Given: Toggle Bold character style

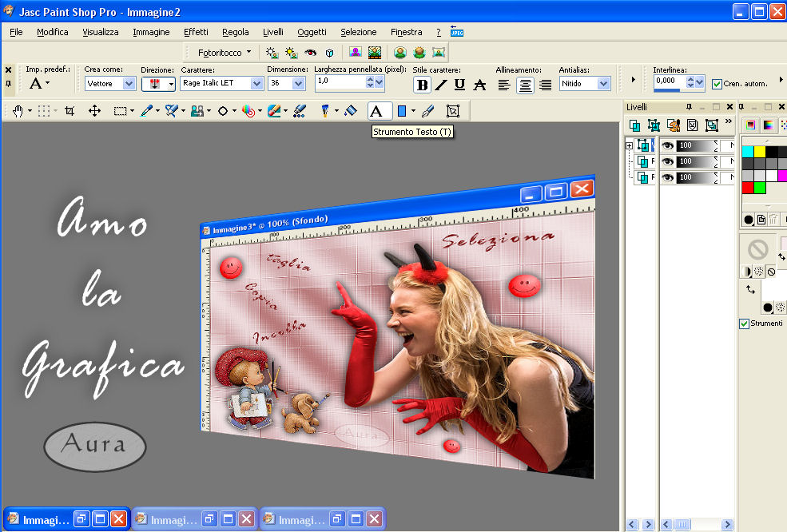Looking at the screenshot, I should pos(422,85).
